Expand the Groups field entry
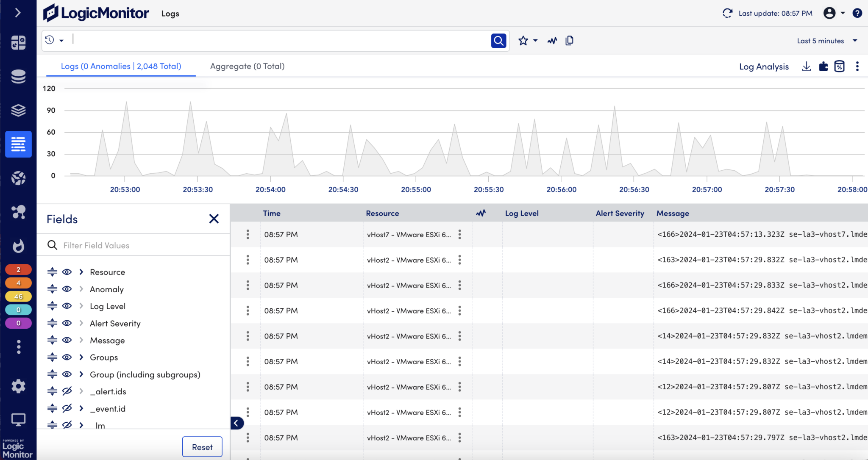 (x=81, y=357)
